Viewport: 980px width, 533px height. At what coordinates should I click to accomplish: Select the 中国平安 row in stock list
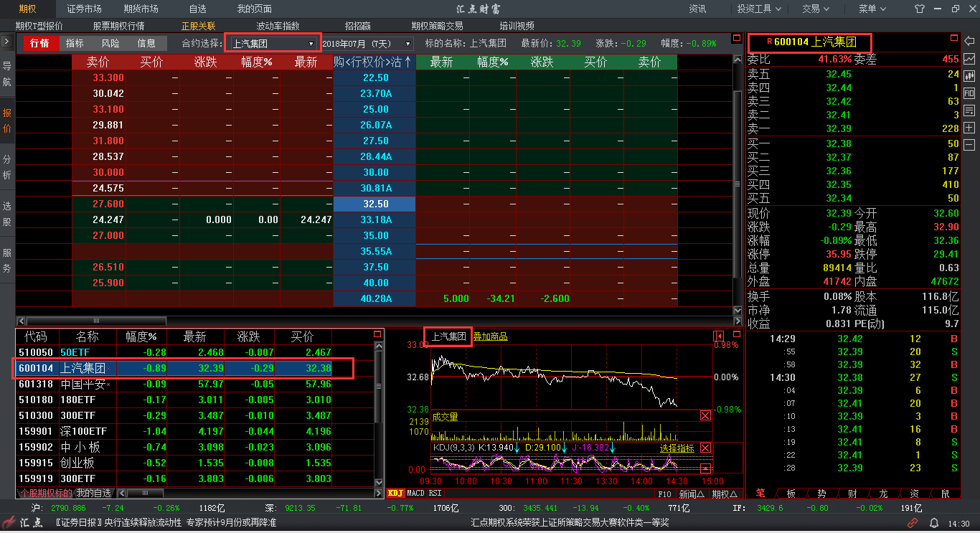point(195,384)
